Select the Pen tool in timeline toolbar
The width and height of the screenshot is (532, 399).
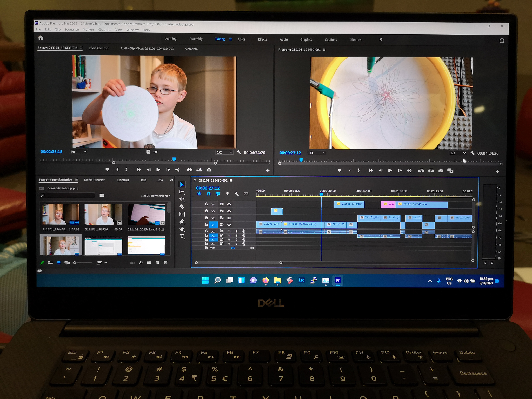tap(182, 222)
